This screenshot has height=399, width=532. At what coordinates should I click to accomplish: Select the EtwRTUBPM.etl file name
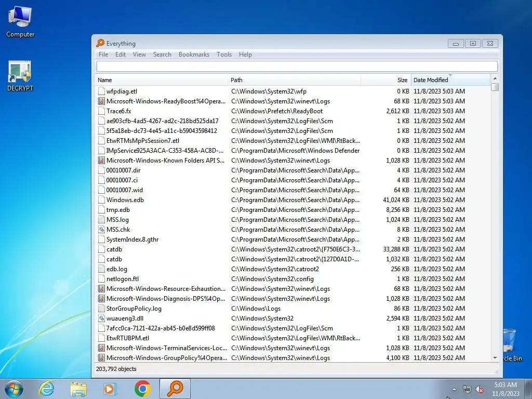(128, 338)
